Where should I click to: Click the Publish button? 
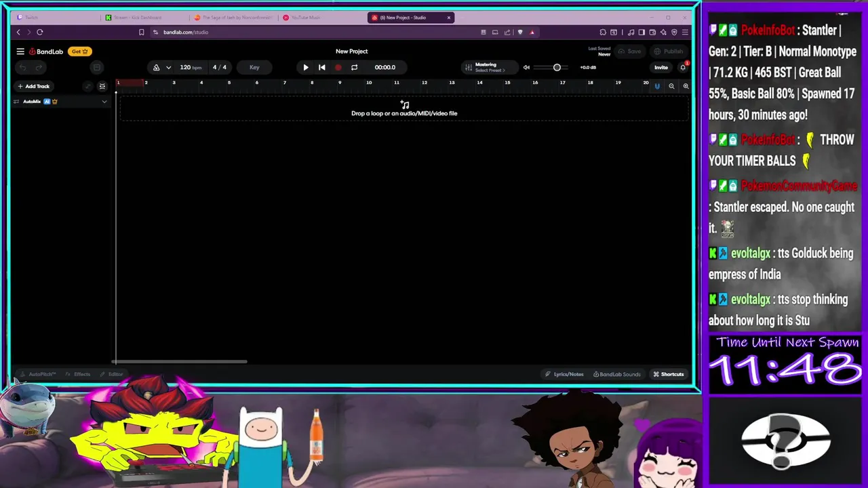[x=669, y=52]
